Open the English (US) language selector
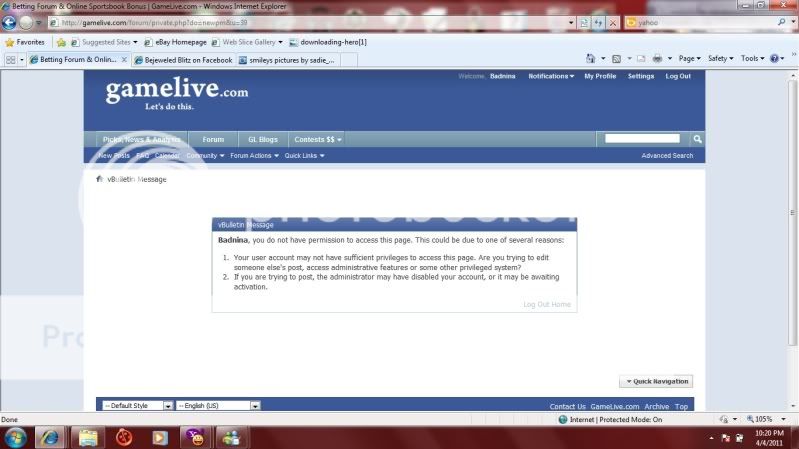799x449 pixels. 218,406
